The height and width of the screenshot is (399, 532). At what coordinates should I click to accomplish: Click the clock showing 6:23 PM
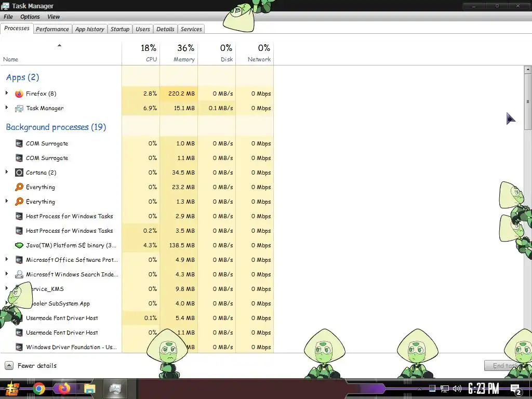(484, 389)
